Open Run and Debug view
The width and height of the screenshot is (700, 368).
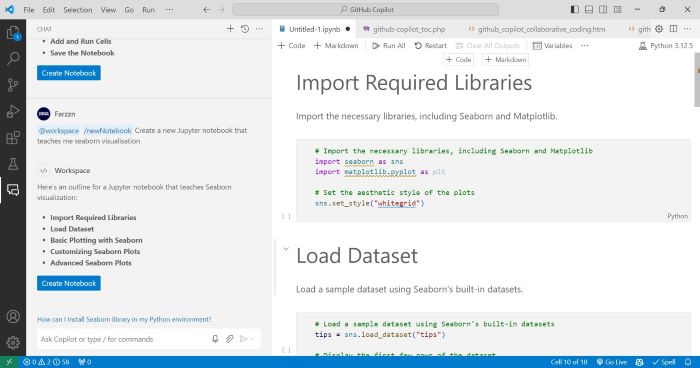pos(13,111)
